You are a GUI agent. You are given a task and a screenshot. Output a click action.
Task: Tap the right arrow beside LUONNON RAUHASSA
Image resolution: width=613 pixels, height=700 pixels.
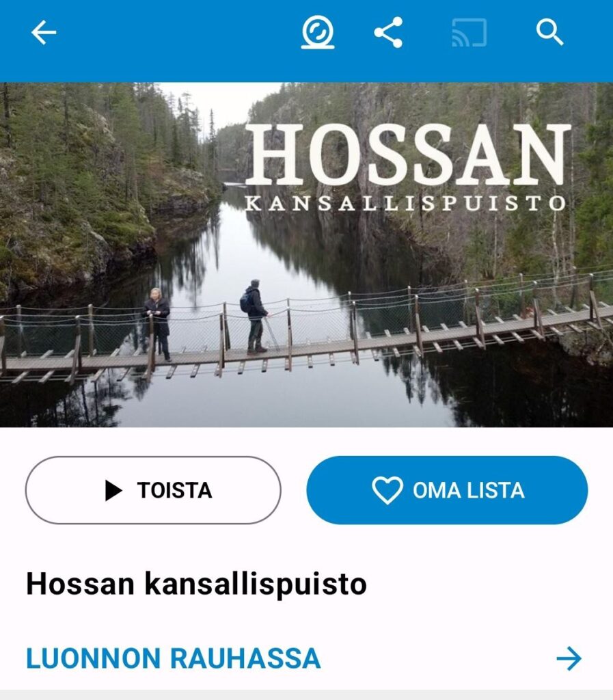pyautogui.click(x=569, y=658)
